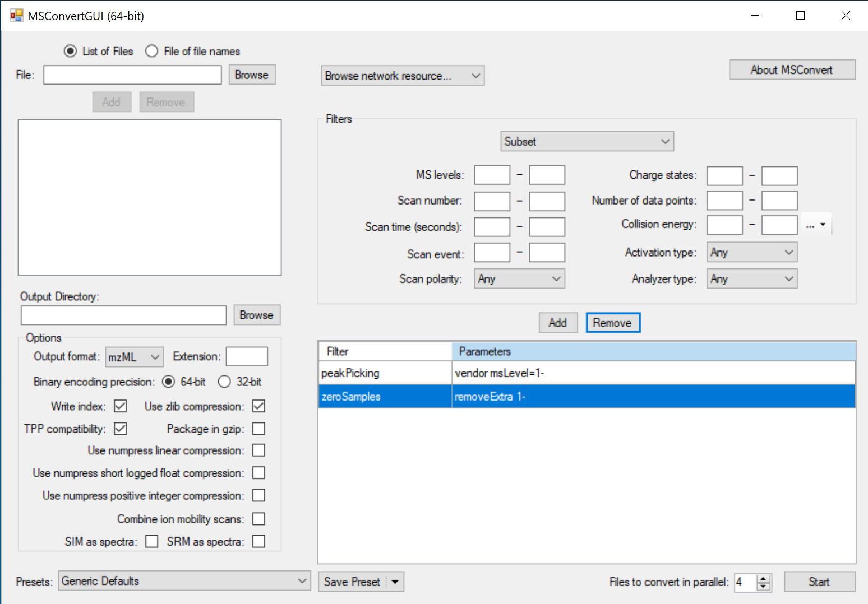Open the Browse network resource dropdown
Screen dimensions: 868x604
coord(403,76)
